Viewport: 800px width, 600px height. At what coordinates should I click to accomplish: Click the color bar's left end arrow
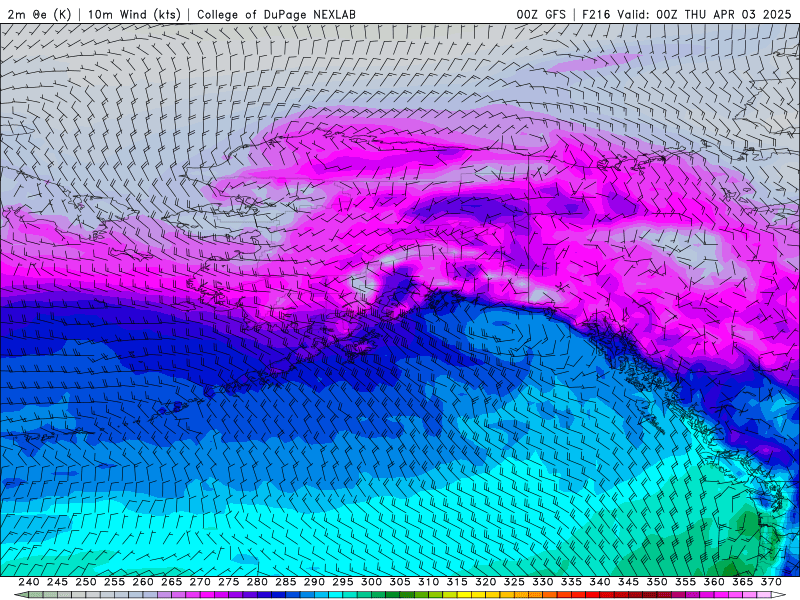click(21, 595)
